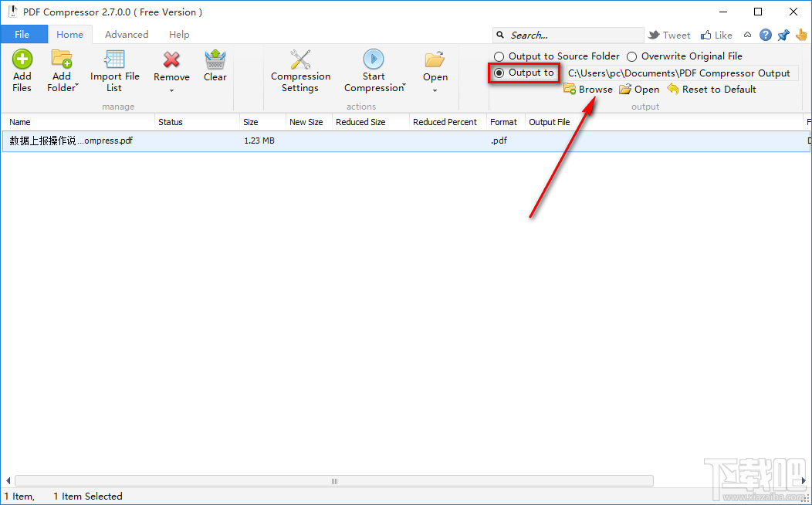Open the output folder
The width and height of the screenshot is (812, 505).
pyautogui.click(x=640, y=89)
